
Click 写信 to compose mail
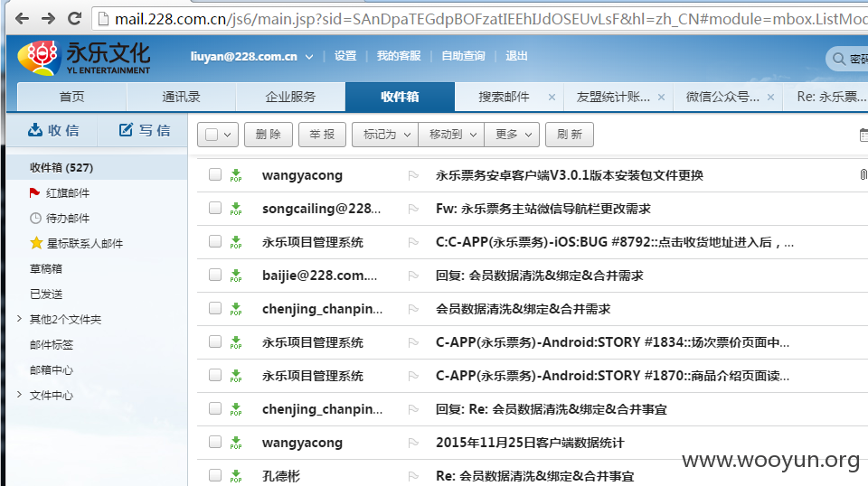click(145, 130)
